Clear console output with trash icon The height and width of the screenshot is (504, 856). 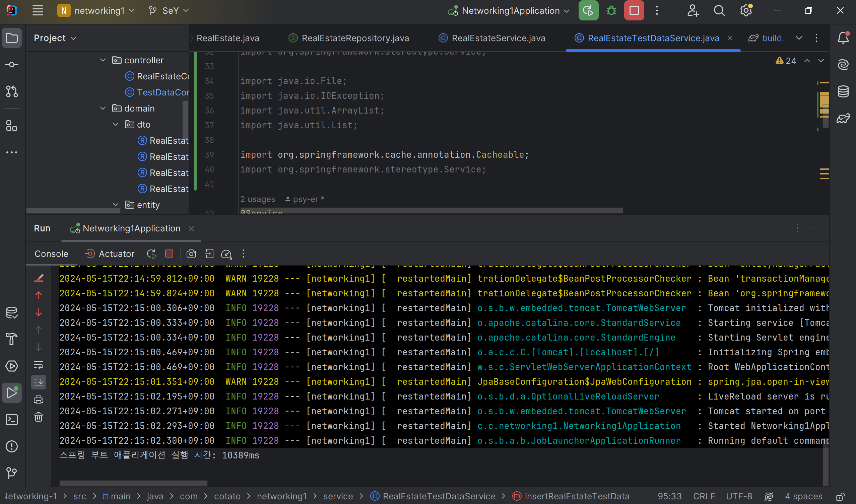[x=39, y=417]
